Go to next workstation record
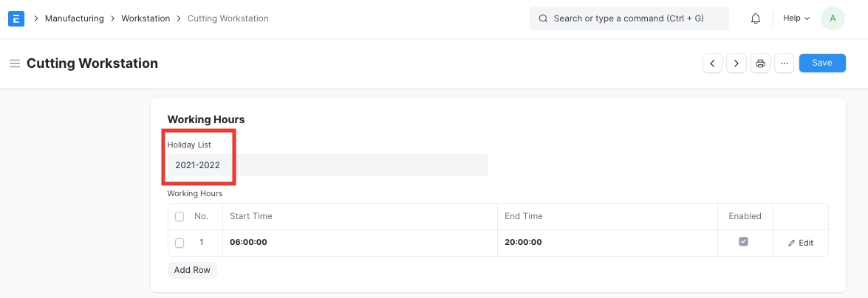This screenshot has width=868, height=298. [737, 63]
